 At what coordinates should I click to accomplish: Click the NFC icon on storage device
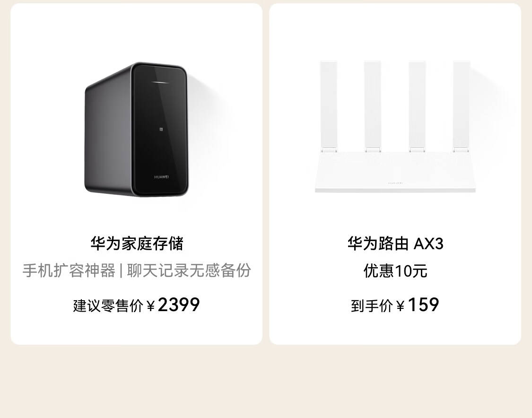tap(161, 129)
